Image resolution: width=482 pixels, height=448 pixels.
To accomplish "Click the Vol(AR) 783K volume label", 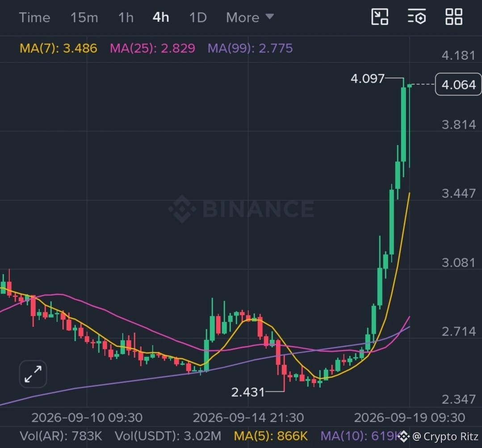I will 61,436.
